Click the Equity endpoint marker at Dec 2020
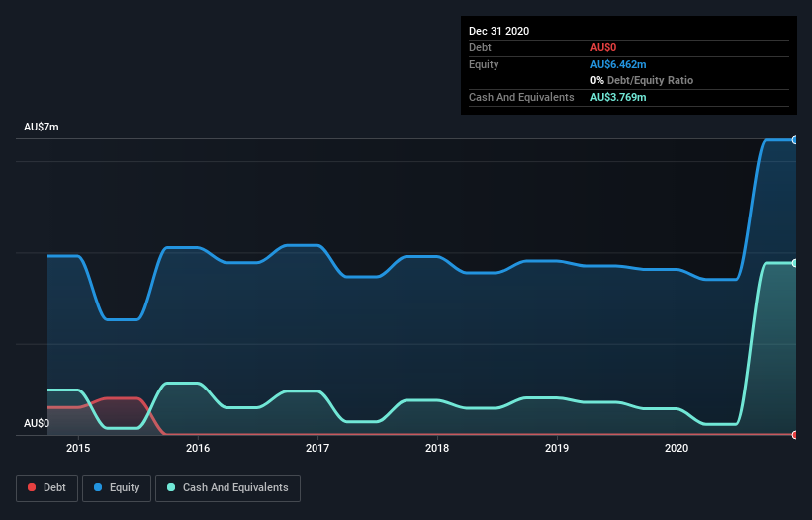 pyautogui.click(x=795, y=140)
